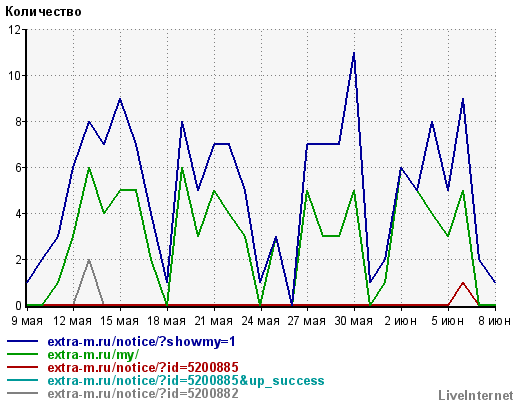Click the 2 июн x-axis label
Image resolution: width=520 pixels, height=405 pixels.
400,321
